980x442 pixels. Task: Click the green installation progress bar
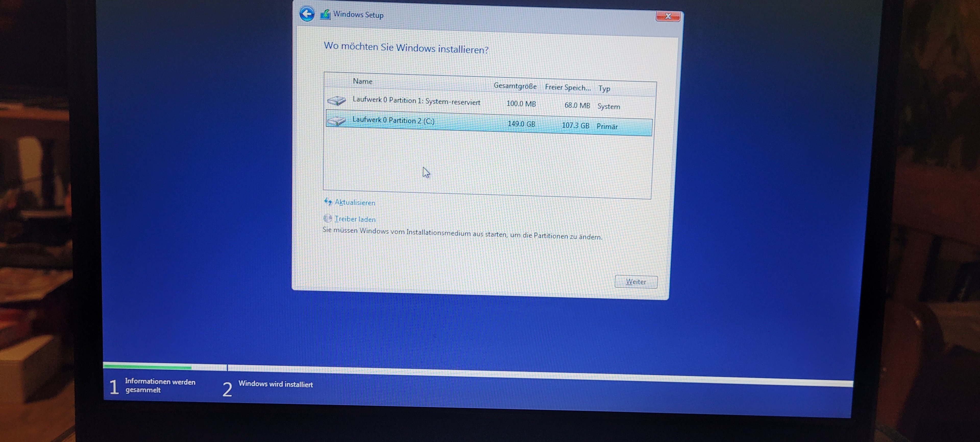point(148,367)
